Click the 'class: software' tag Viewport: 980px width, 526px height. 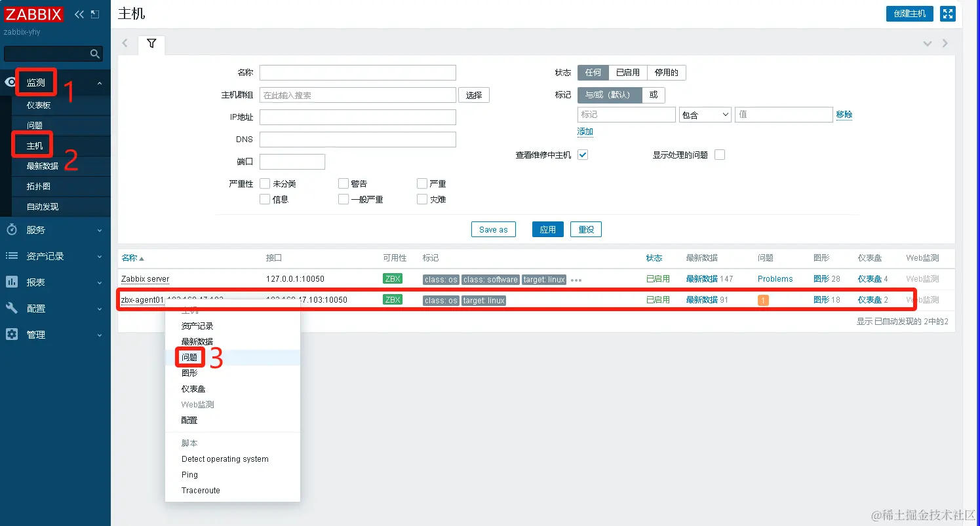(490, 280)
